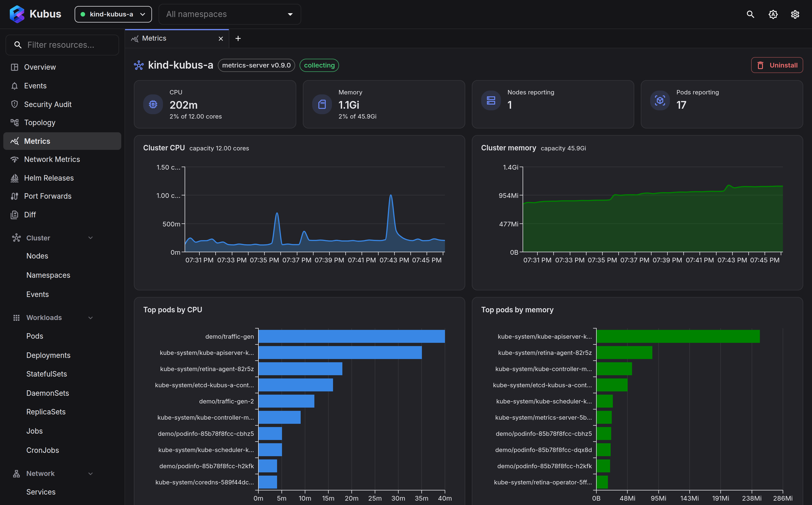Open the All namespaces dropdown
This screenshot has width=812, height=505.
click(230, 14)
